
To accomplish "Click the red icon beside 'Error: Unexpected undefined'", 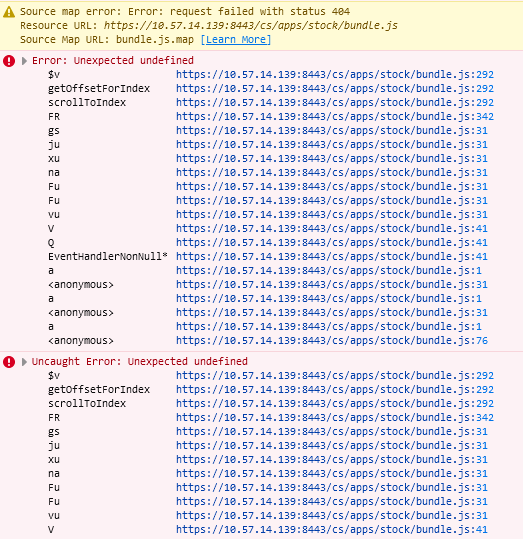I will point(9,61).
